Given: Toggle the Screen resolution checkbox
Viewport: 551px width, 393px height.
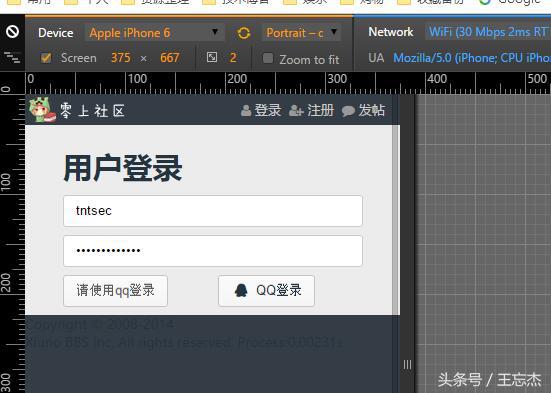Looking at the screenshot, I should [46, 58].
